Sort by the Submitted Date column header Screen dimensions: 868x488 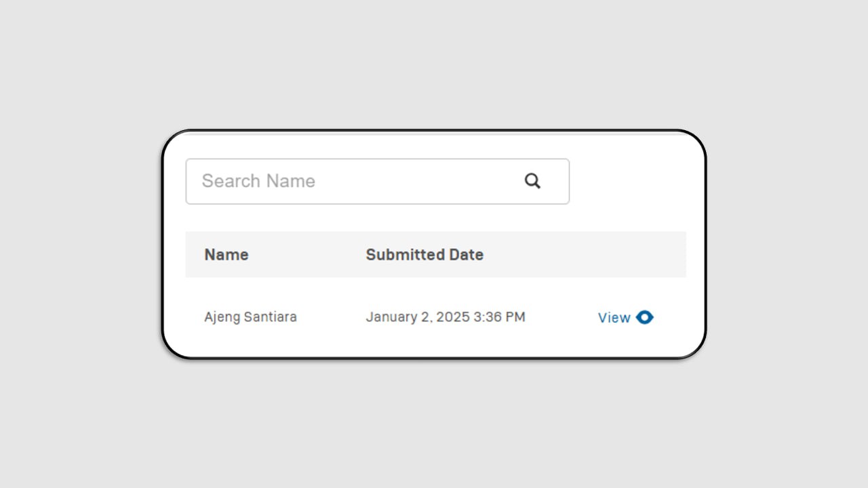click(425, 255)
